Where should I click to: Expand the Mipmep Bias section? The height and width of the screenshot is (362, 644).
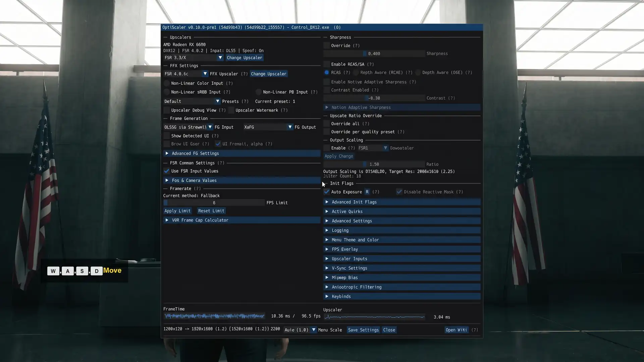click(x=402, y=278)
